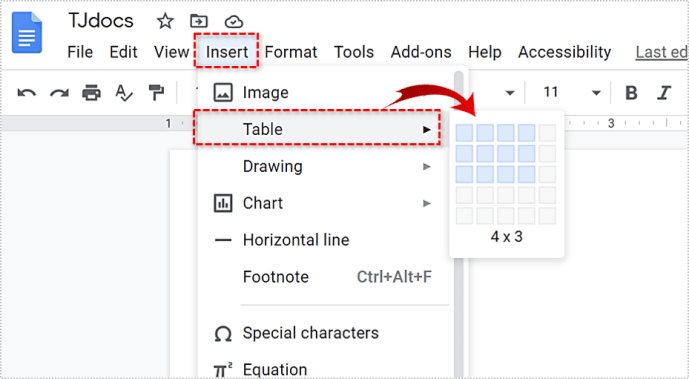Select Footnote from the Insert menu

pyautogui.click(x=324, y=277)
